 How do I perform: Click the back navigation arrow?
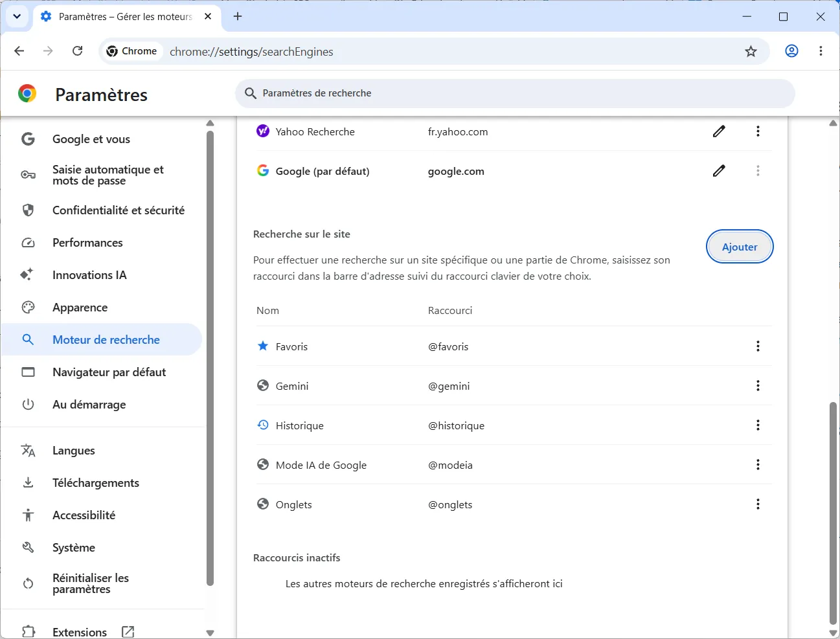(19, 51)
